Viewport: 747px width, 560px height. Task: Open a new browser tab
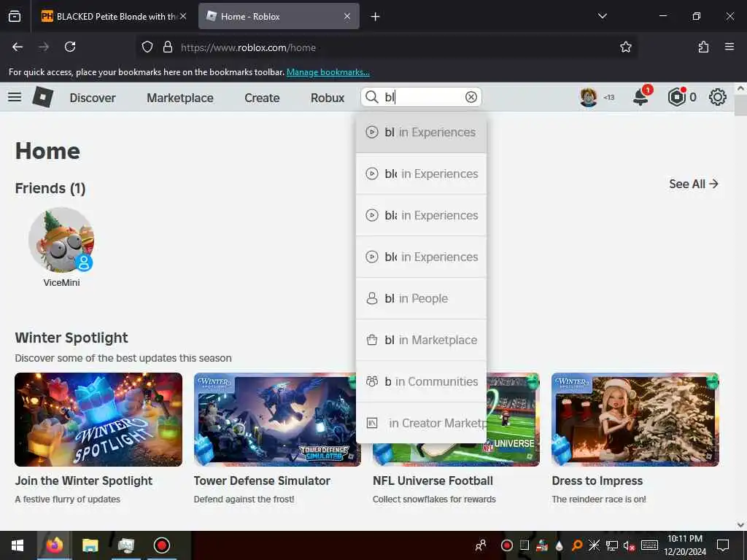(375, 17)
